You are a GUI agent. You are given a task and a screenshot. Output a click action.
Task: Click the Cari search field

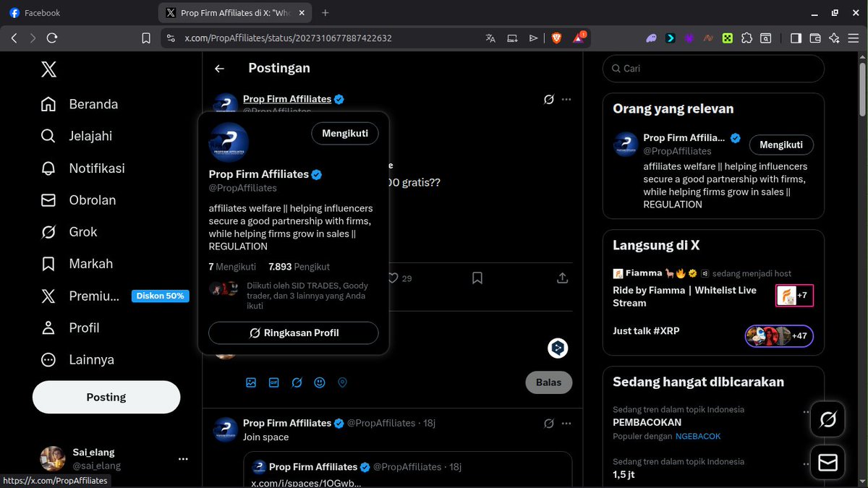coord(713,69)
